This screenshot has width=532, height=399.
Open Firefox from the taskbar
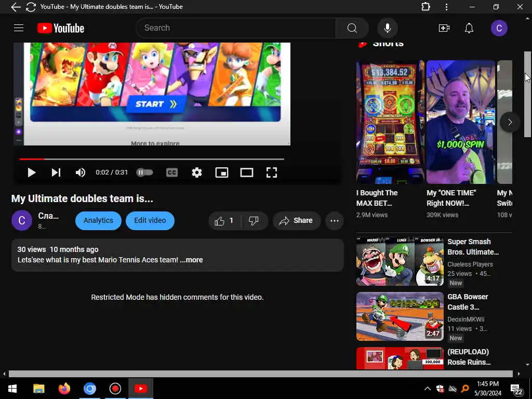point(64,389)
